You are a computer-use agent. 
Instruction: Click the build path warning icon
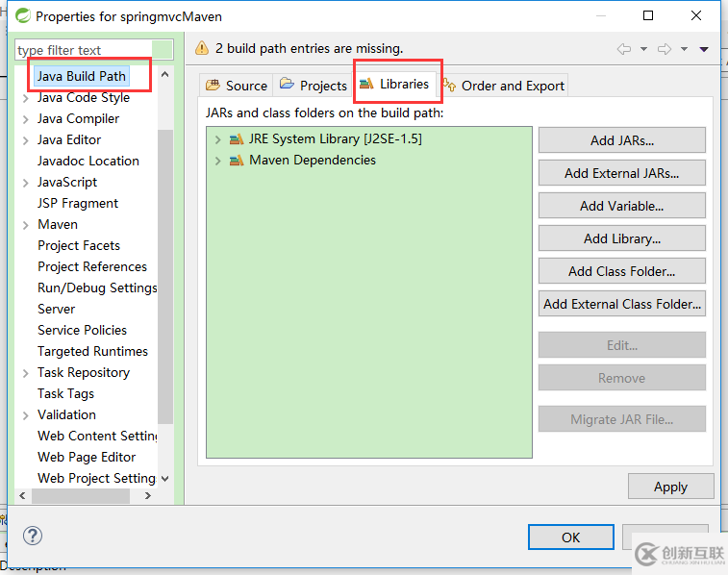click(202, 48)
